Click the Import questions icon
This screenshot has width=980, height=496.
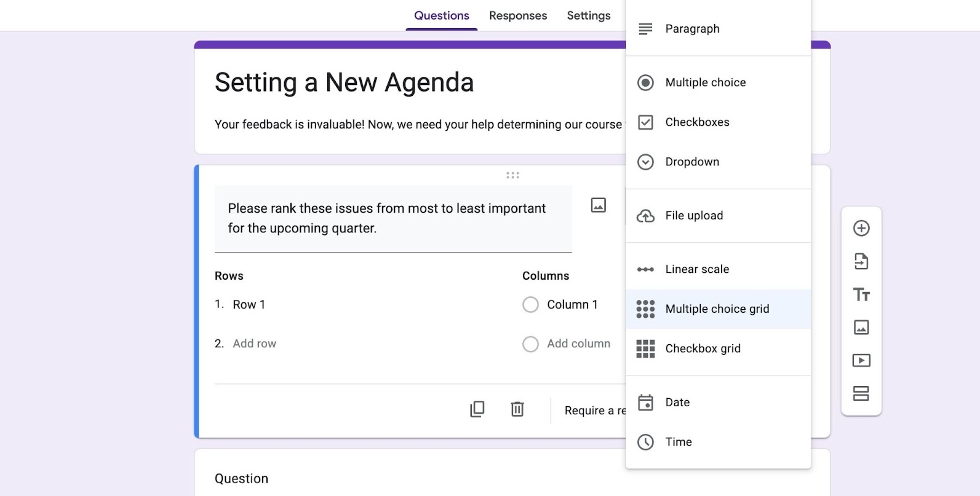click(861, 261)
